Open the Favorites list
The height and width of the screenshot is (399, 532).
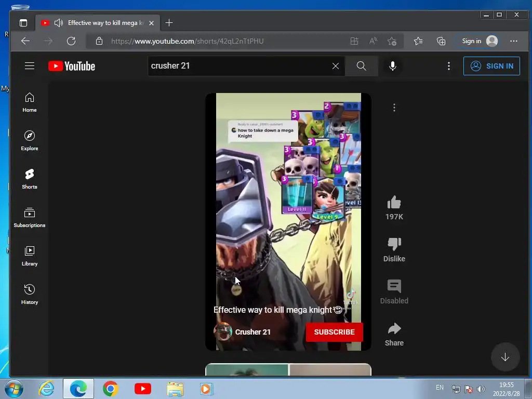(418, 41)
